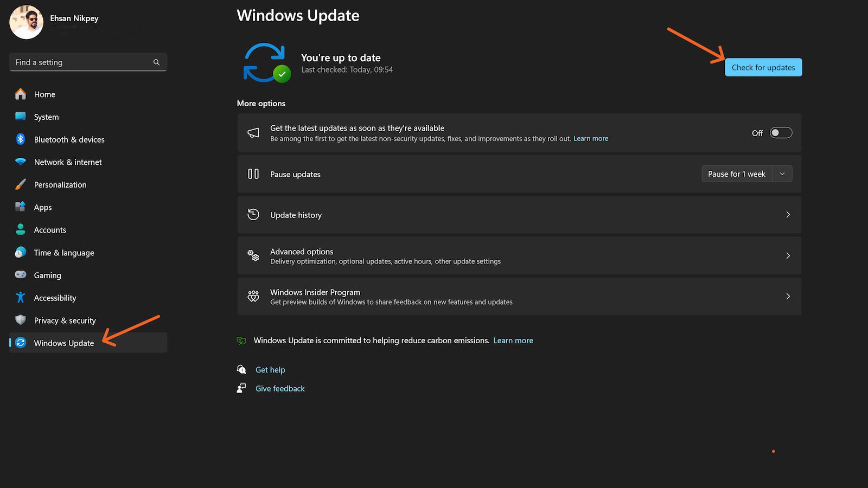Click "Get the latest updates as soon" title

pos(357,129)
